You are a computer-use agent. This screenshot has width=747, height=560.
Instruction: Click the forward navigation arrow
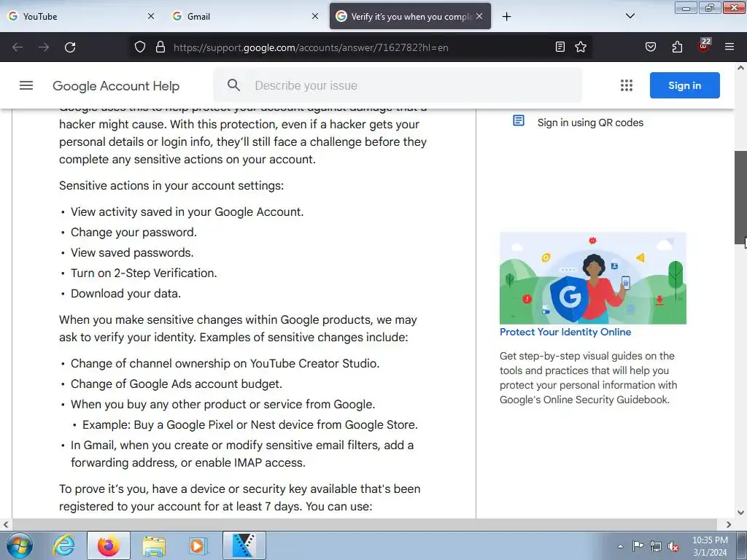[44, 47]
